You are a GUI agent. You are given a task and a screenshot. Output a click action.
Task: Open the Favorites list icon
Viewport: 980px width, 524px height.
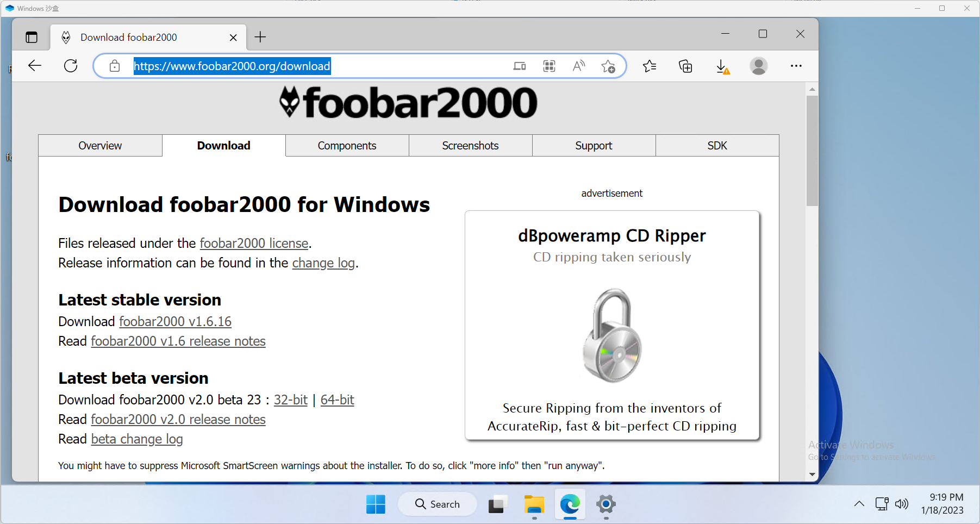coord(650,66)
